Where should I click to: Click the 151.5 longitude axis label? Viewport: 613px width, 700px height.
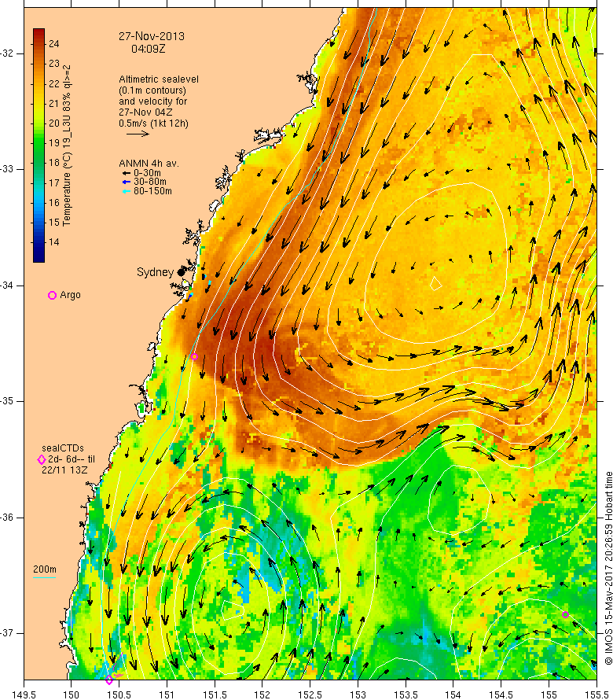click(215, 694)
